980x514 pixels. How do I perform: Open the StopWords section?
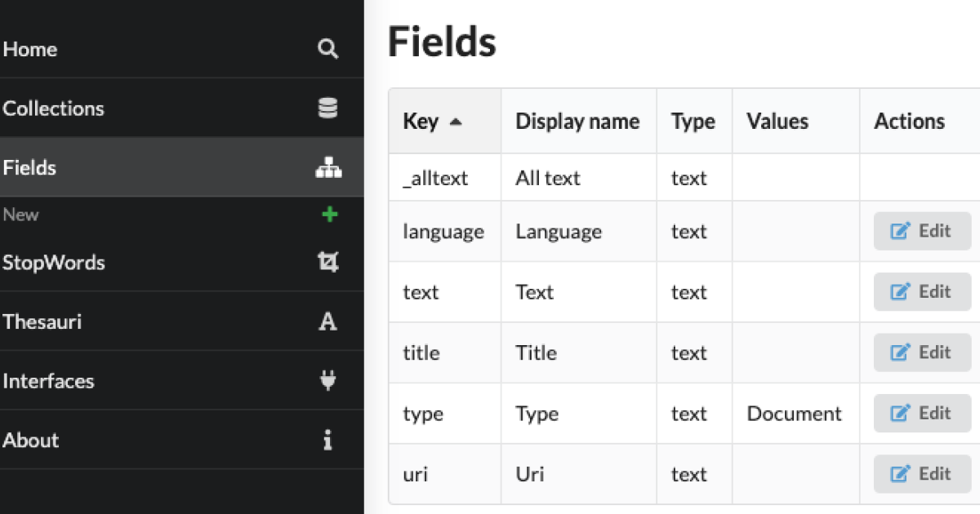[x=54, y=262]
